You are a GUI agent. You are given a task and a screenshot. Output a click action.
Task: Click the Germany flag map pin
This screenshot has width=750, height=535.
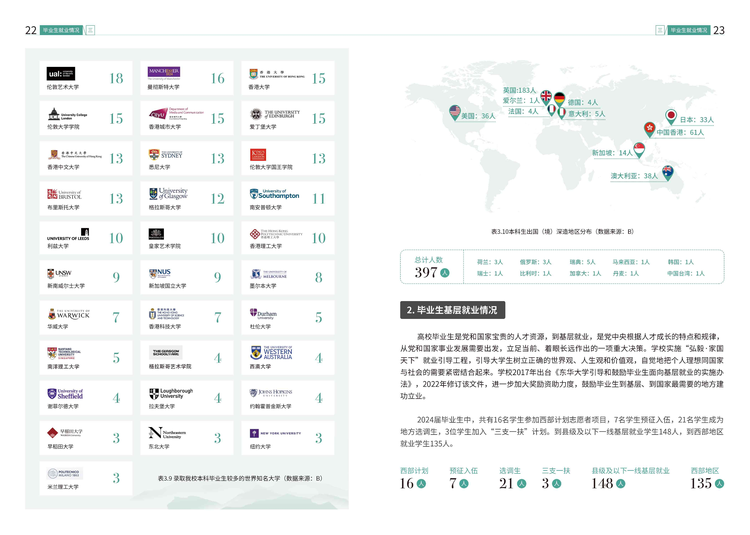click(x=559, y=99)
